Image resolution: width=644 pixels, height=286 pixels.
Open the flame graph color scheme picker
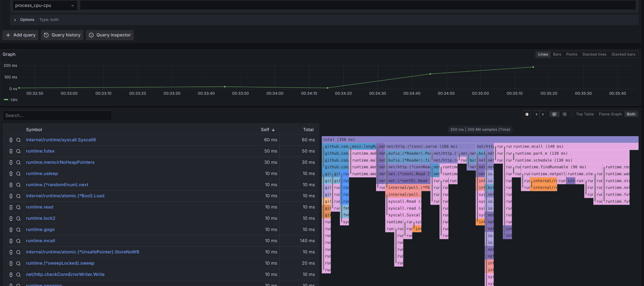[x=527, y=114]
